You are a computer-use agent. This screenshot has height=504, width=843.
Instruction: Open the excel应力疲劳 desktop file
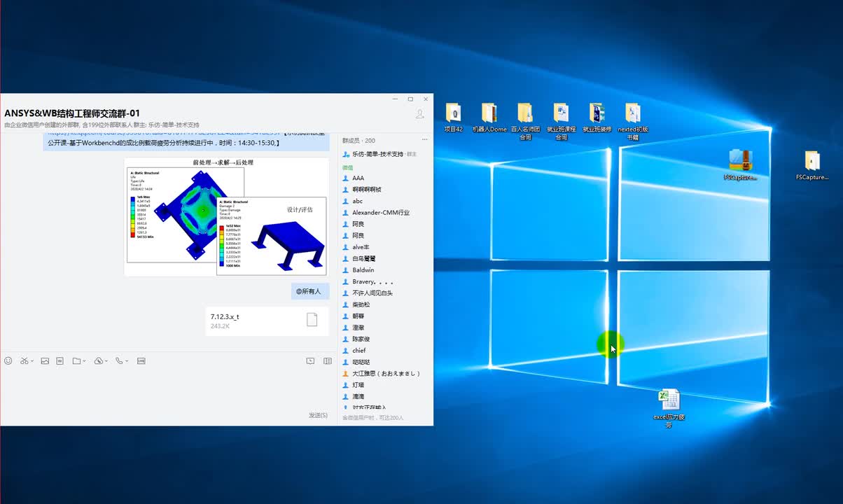click(x=669, y=409)
